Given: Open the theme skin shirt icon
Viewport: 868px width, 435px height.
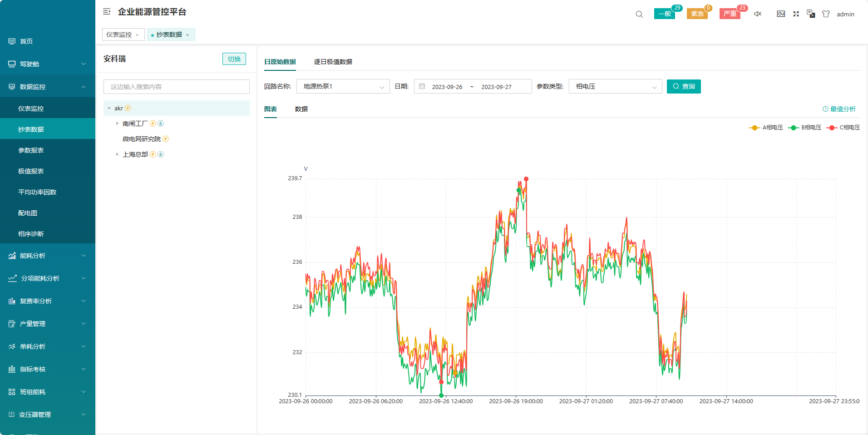Looking at the screenshot, I should (x=826, y=14).
